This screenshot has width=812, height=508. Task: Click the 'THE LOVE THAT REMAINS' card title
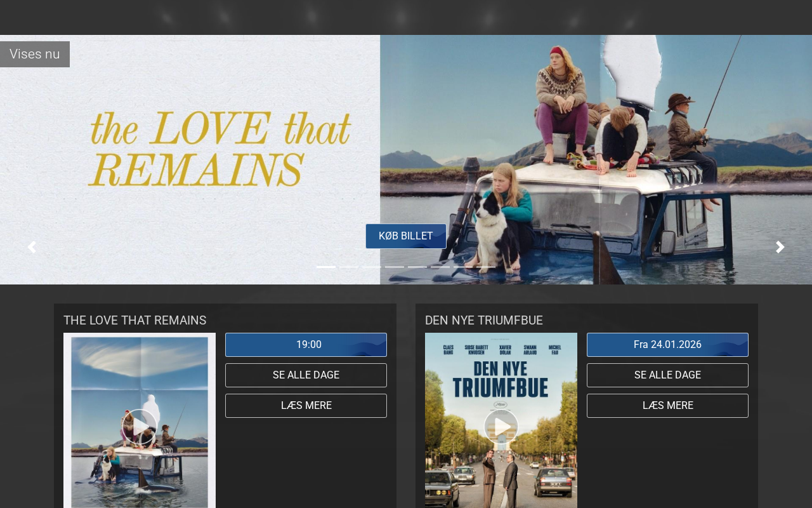click(135, 320)
